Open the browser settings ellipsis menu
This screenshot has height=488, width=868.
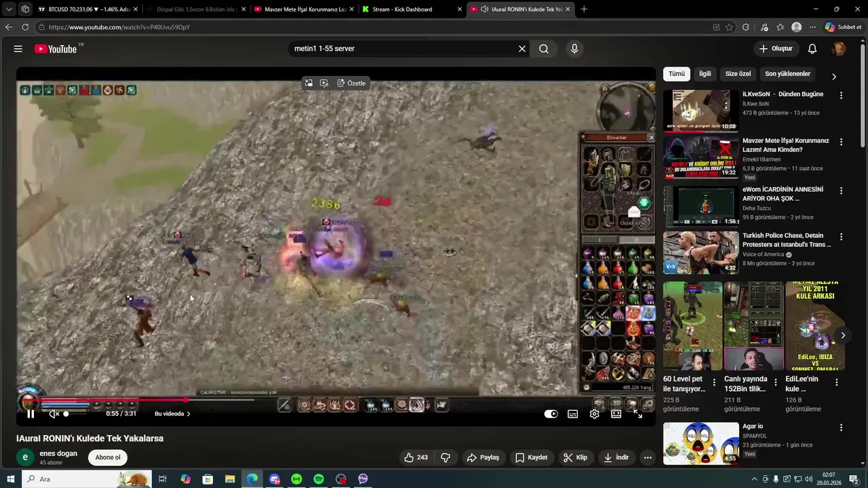point(813,27)
